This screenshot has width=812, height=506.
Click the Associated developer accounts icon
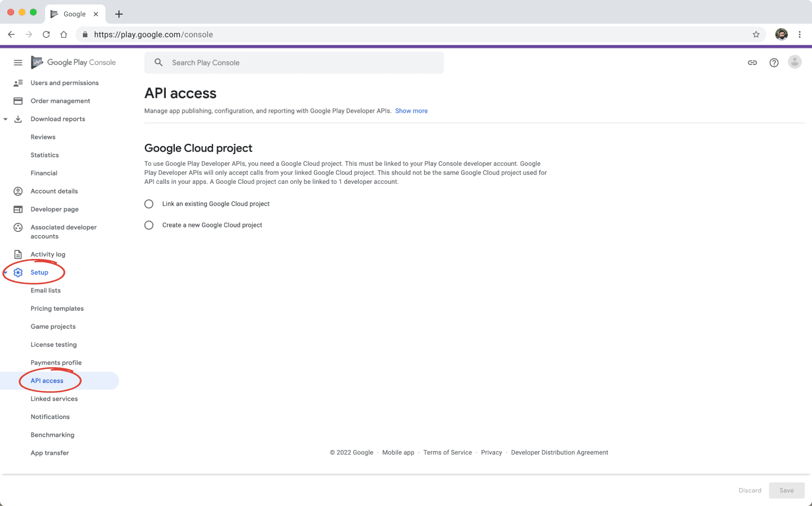(x=18, y=227)
